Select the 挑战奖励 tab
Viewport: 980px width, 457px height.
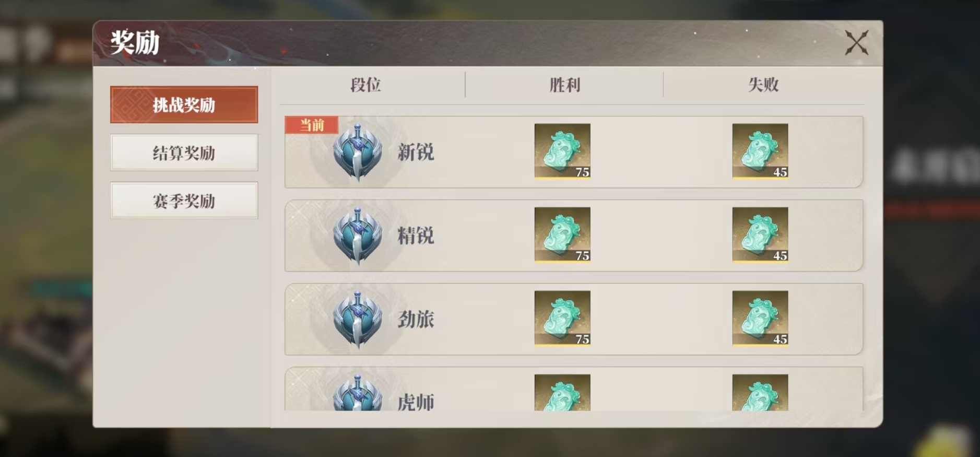click(x=184, y=105)
